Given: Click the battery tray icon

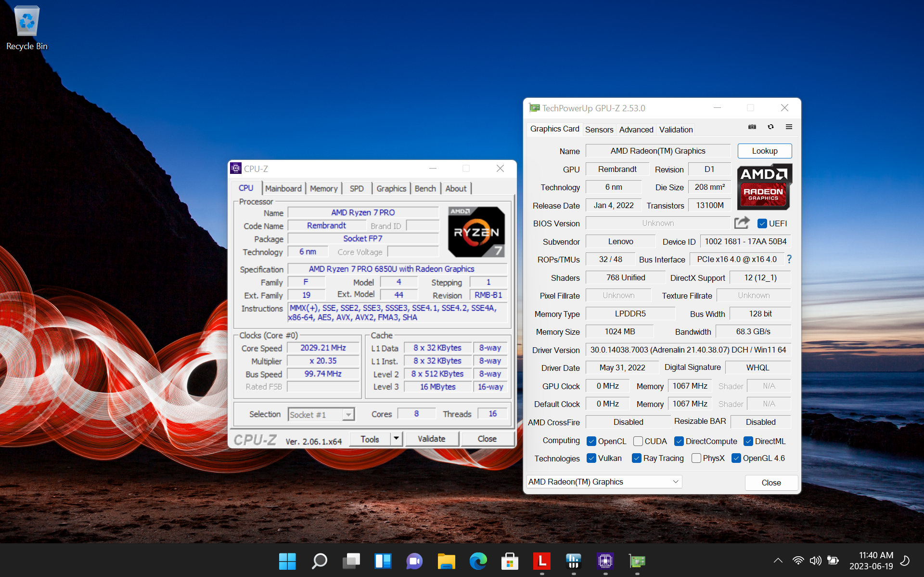Looking at the screenshot, I should (833, 560).
